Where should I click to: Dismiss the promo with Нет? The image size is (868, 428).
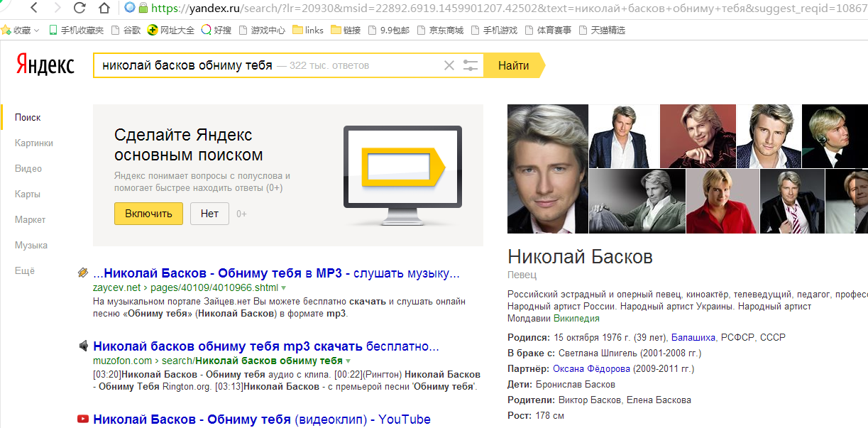coord(209,214)
